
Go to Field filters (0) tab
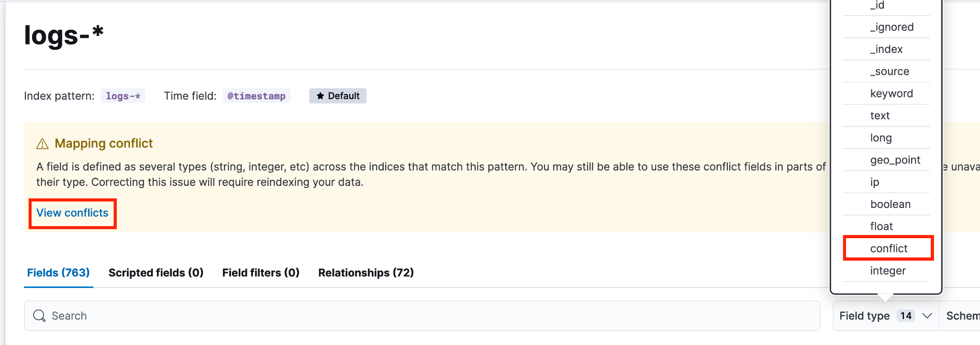(x=261, y=273)
